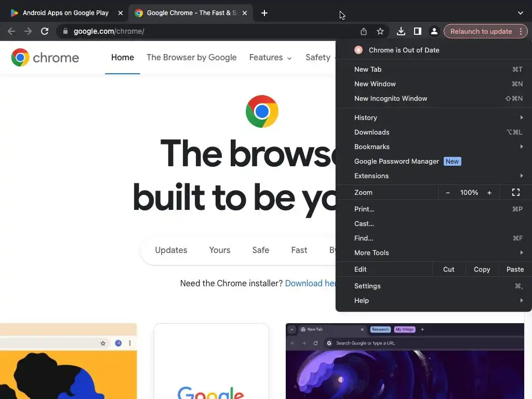The image size is (532, 399).
Task: Click Cut in the Edit row
Action: [x=448, y=270]
